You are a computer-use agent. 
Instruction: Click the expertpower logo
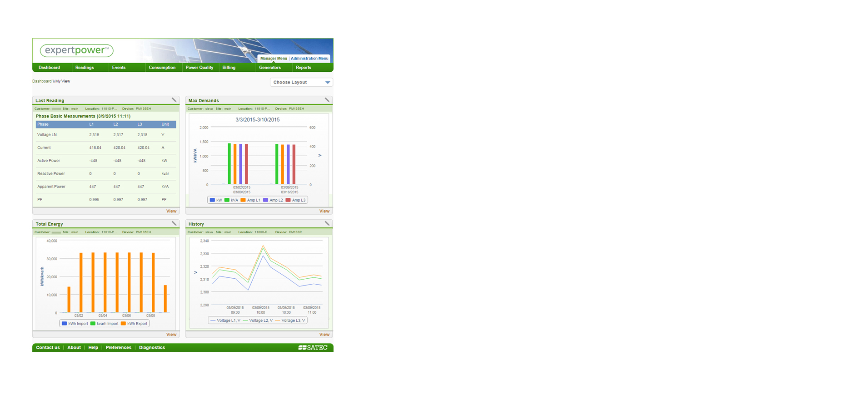click(x=76, y=50)
